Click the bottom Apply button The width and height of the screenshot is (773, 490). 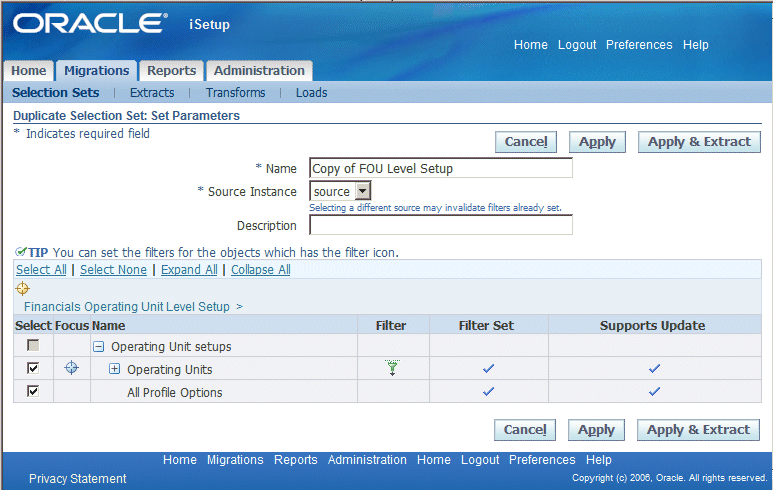click(x=597, y=430)
